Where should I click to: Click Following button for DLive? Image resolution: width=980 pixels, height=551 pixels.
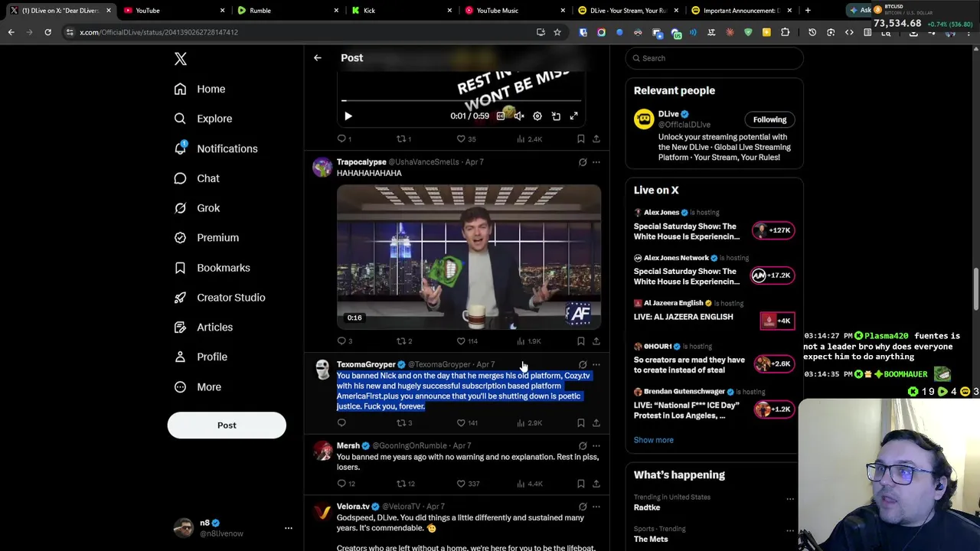tap(769, 119)
